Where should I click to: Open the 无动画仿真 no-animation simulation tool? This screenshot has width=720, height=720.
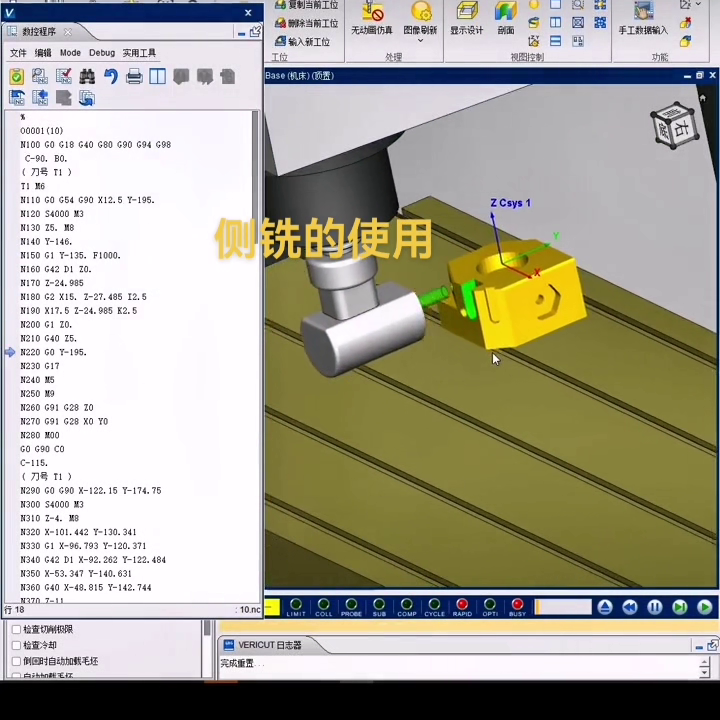coord(372,18)
